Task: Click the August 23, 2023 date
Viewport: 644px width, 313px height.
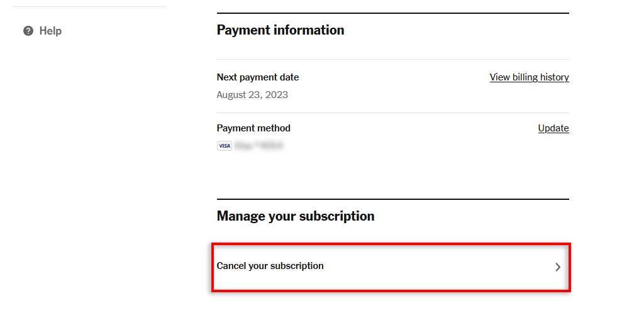Action: point(252,95)
